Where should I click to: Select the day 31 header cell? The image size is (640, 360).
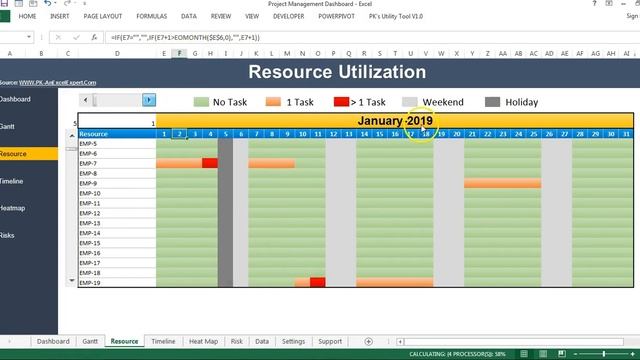tap(626, 134)
